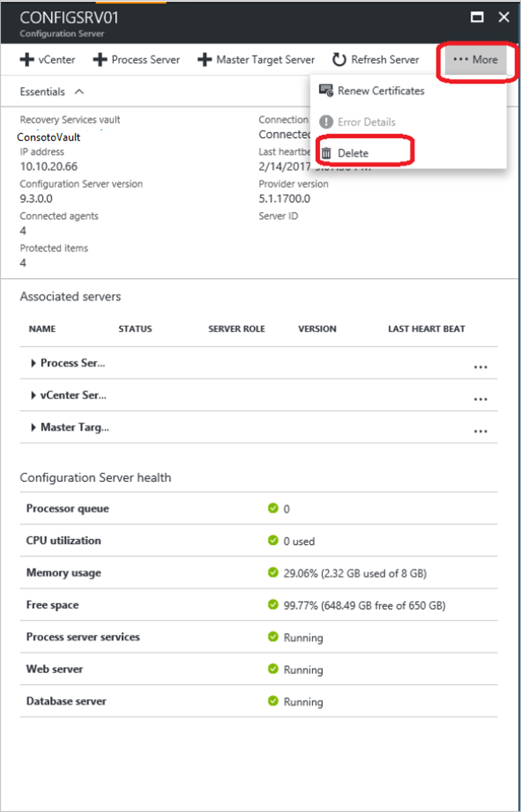Open ellipsis options for Master Target row

pyautogui.click(x=480, y=431)
